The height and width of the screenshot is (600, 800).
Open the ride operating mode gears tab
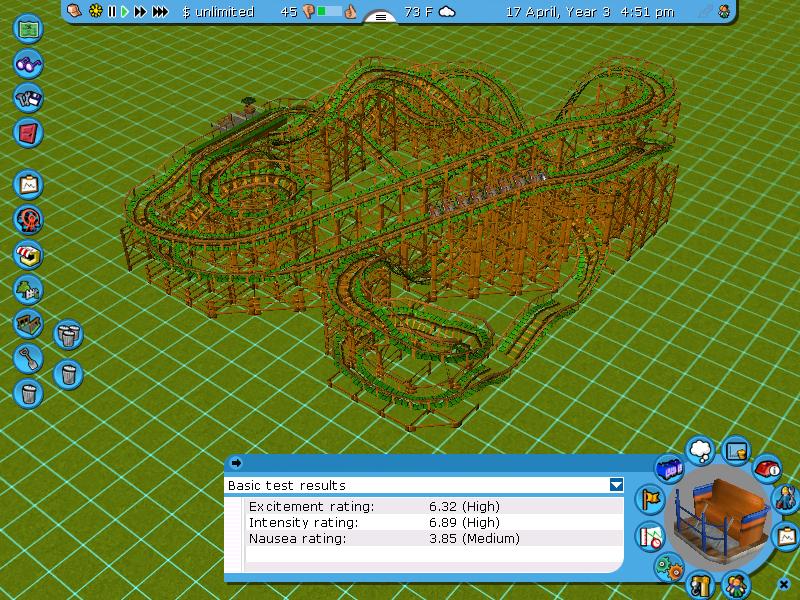pyautogui.click(x=669, y=567)
